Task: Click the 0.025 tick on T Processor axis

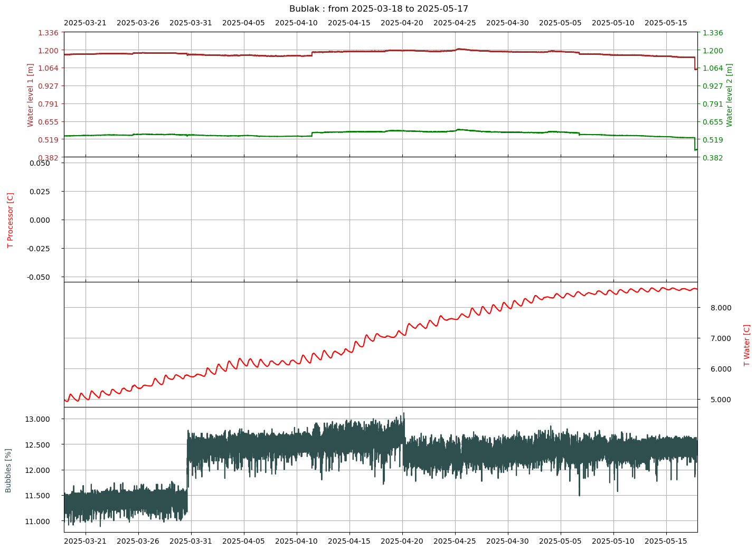Action: 40,192
